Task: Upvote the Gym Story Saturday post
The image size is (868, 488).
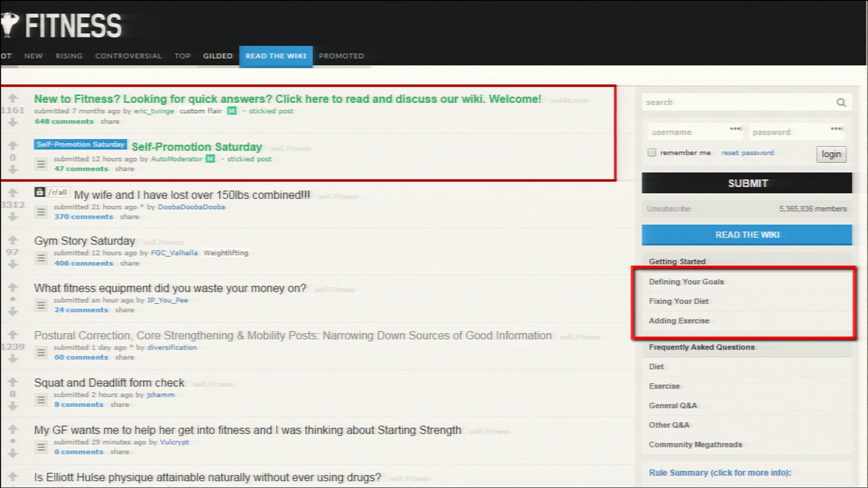Action: (x=13, y=240)
